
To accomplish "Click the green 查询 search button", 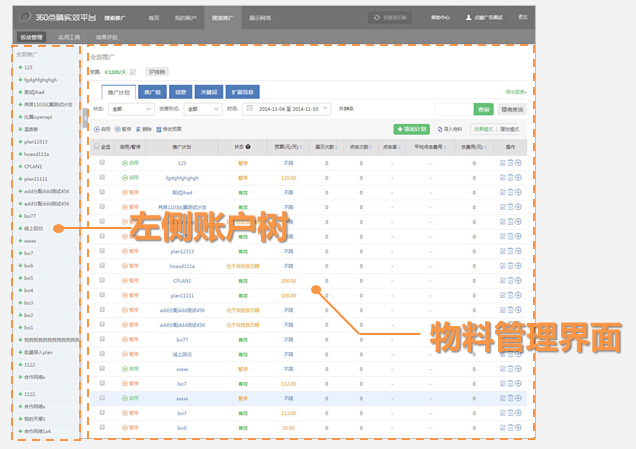I will click(x=483, y=108).
